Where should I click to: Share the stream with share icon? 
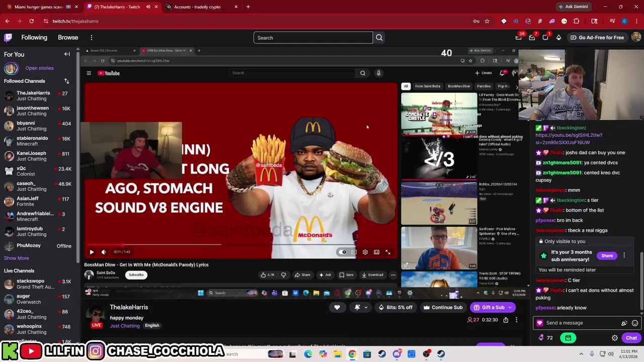(506, 320)
